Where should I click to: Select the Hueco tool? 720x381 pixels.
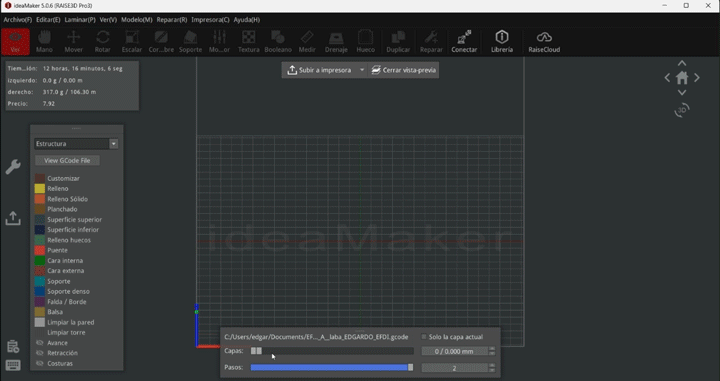[x=366, y=42]
